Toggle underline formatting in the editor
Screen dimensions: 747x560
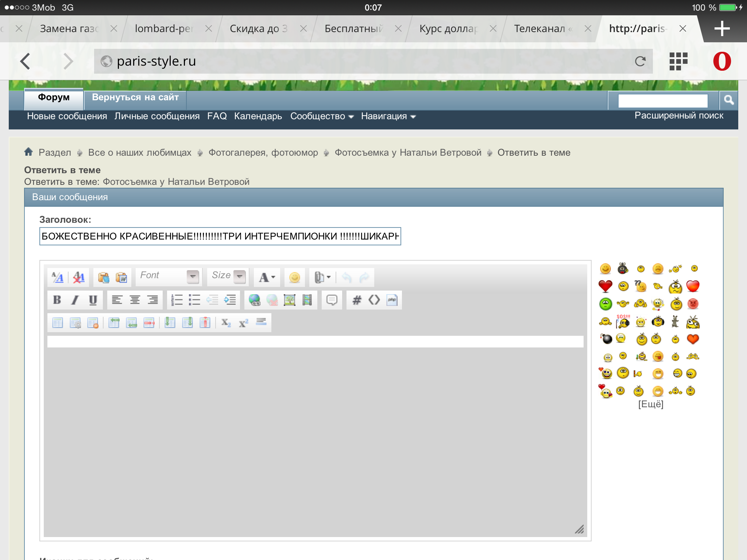(93, 300)
